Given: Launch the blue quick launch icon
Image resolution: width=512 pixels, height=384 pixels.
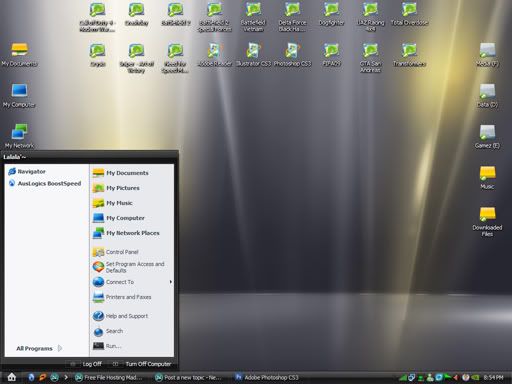Looking at the screenshot, I should [x=32, y=377].
